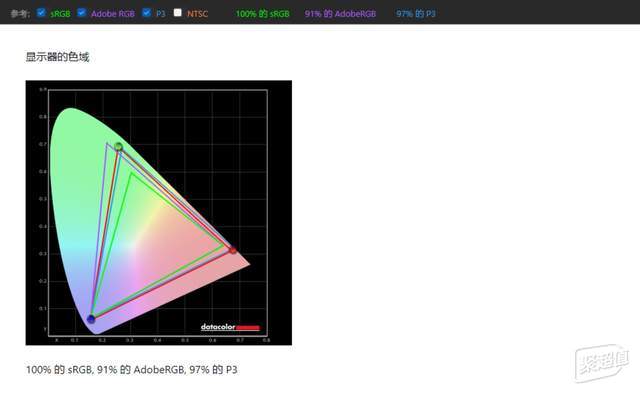Click the red primary point on the gamut chart
The image size is (640, 394).
point(233,250)
